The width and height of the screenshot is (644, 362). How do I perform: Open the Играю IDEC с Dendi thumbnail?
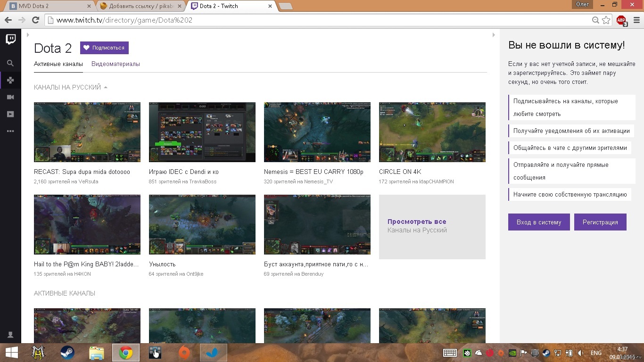click(x=202, y=132)
